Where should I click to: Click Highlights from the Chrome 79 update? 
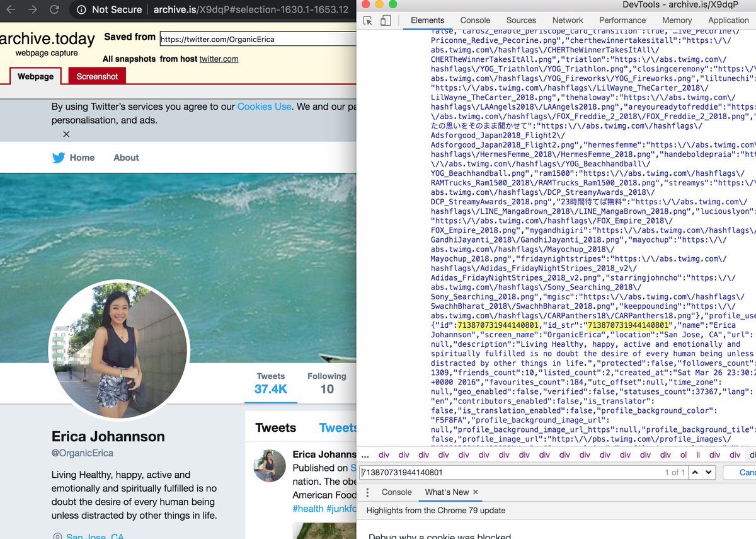point(436,511)
